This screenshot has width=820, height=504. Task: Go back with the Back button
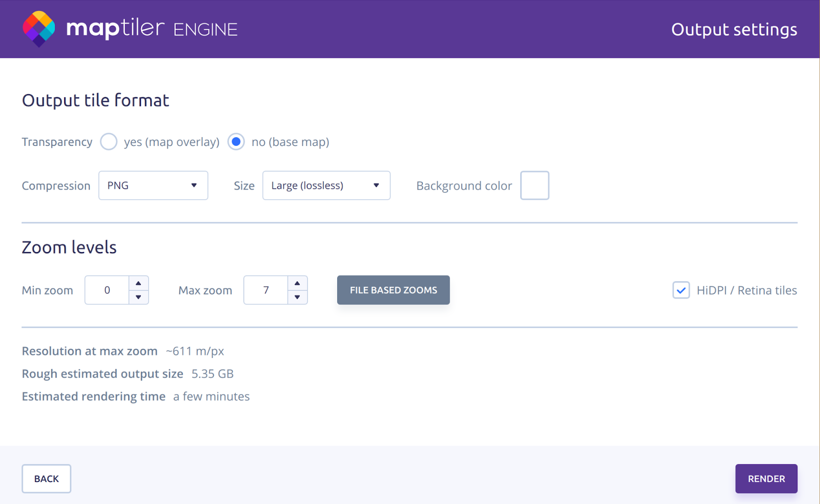click(46, 478)
